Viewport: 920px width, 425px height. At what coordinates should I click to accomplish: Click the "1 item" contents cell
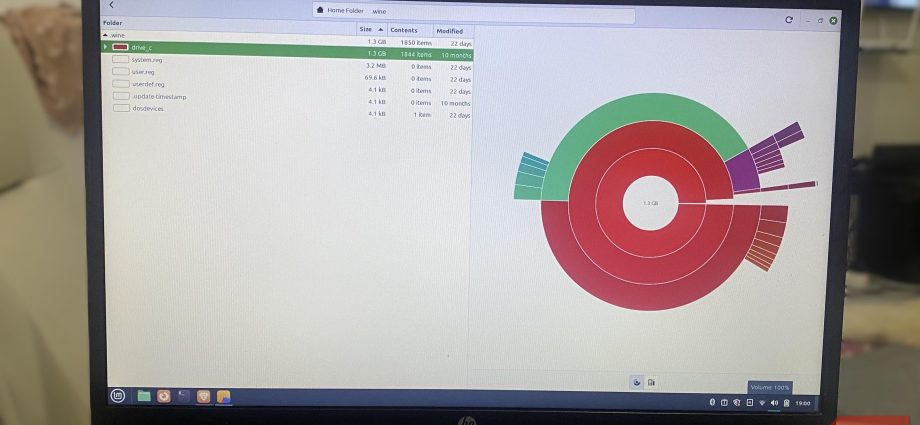421,114
